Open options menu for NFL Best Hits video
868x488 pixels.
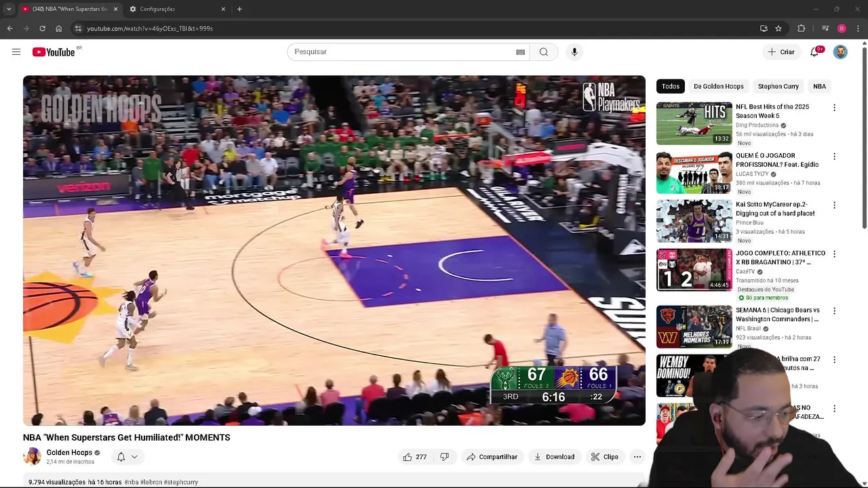point(834,108)
